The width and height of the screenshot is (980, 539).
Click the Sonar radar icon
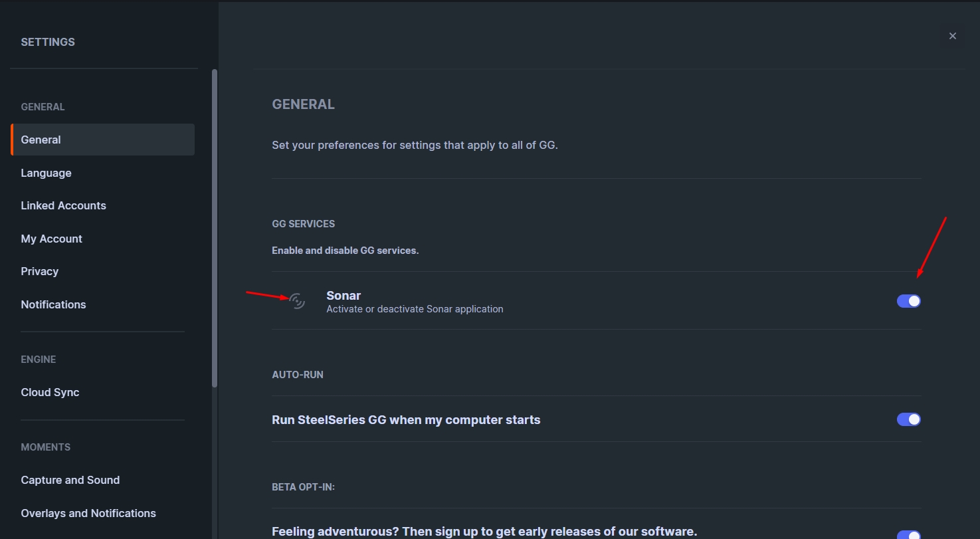tap(297, 301)
